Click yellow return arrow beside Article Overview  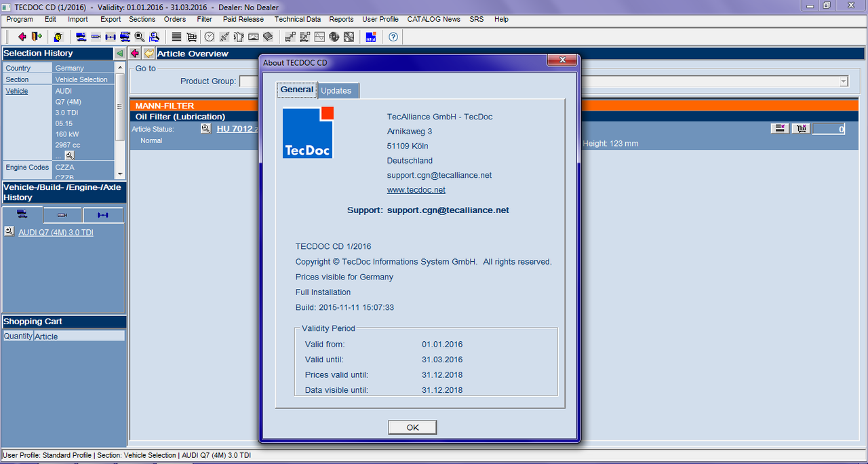[x=149, y=54]
